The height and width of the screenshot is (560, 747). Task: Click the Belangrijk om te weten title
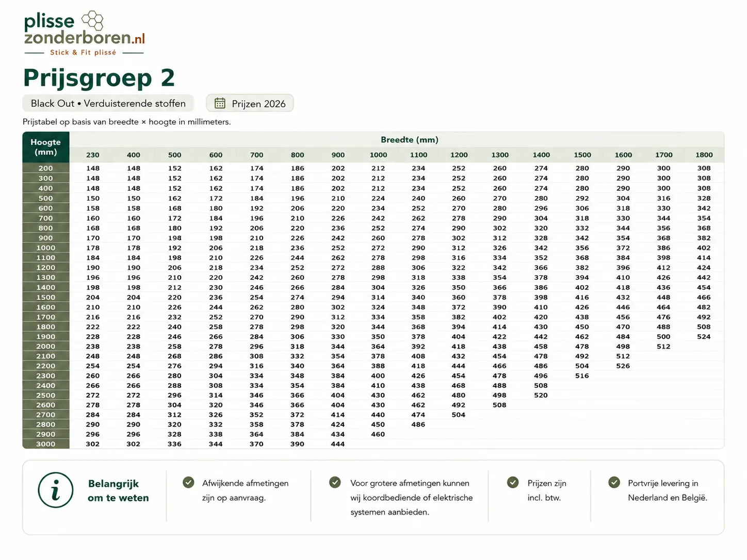click(118, 490)
